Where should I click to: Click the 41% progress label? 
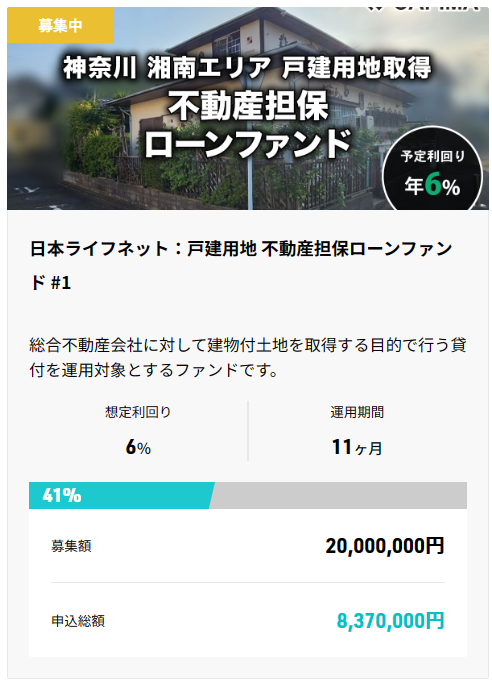62,495
